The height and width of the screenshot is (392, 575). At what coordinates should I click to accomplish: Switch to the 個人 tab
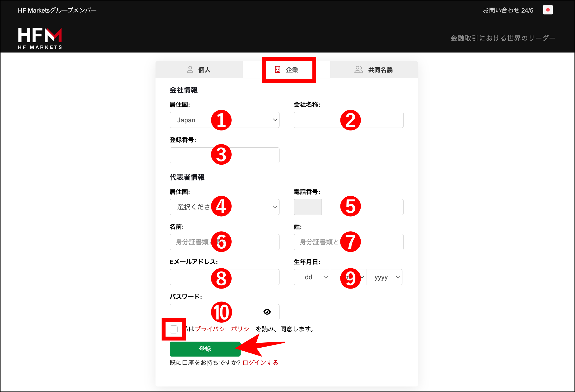pyautogui.click(x=205, y=70)
